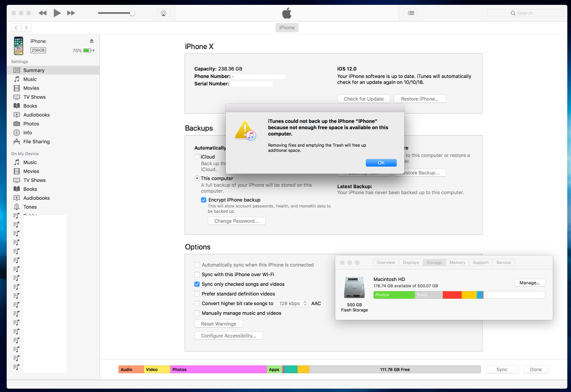Click the Trash segment in Macintosh HD bar

tap(429, 295)
